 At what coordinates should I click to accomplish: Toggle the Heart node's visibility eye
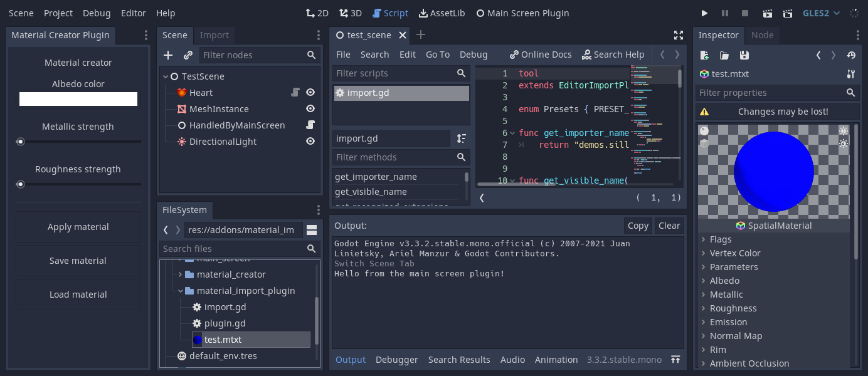click(310, 92)
